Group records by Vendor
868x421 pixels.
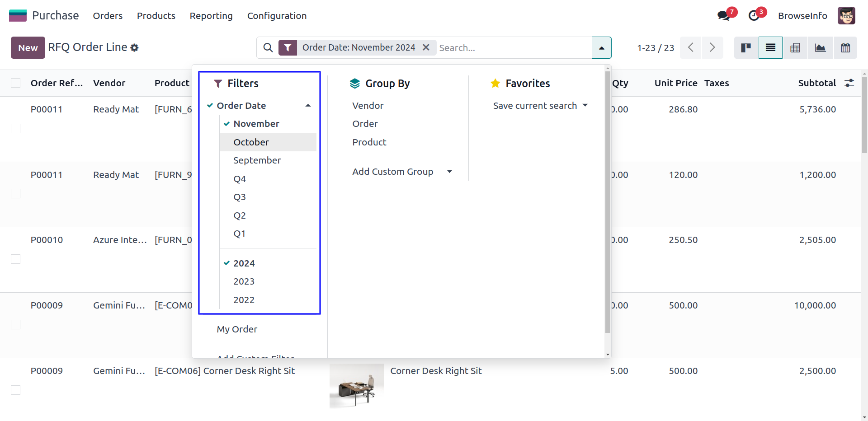368,106
